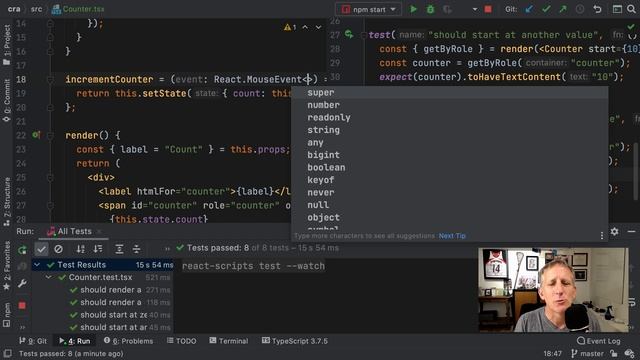Open wrench settings in Run panel

pos(22,283)
